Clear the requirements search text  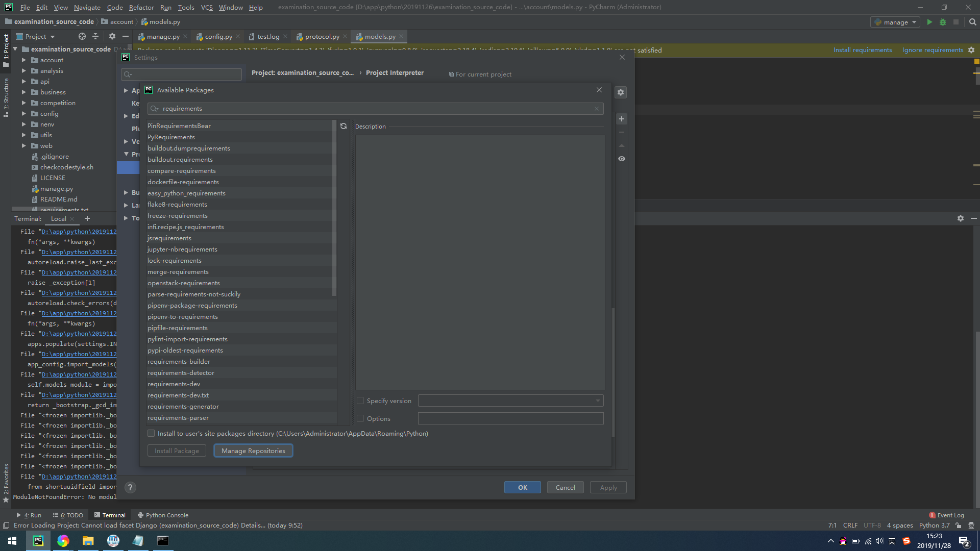click(597, 109)
